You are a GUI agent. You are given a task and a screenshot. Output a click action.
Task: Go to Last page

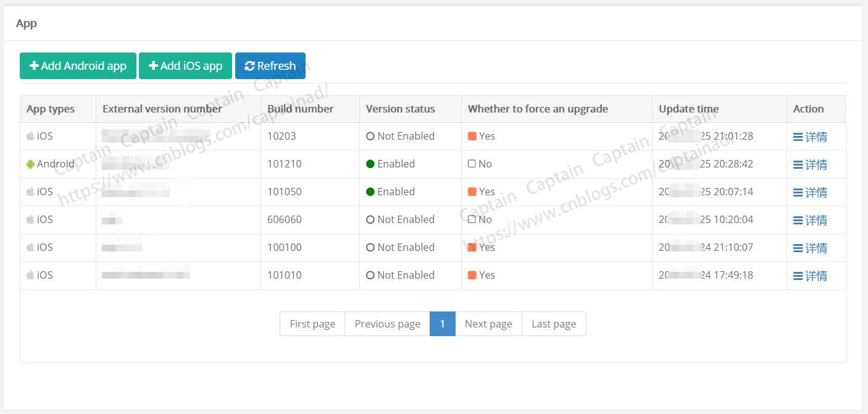pos(554,324)
